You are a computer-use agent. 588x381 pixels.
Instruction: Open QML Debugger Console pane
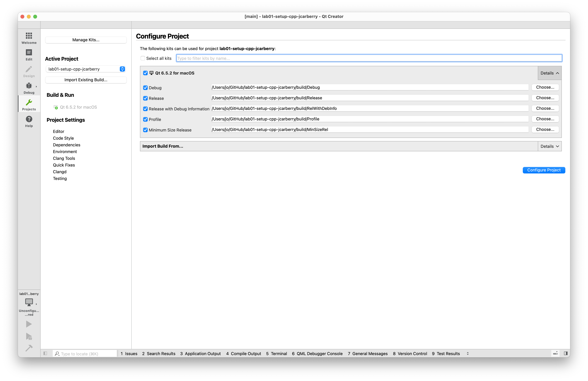[x=317, y=353]
